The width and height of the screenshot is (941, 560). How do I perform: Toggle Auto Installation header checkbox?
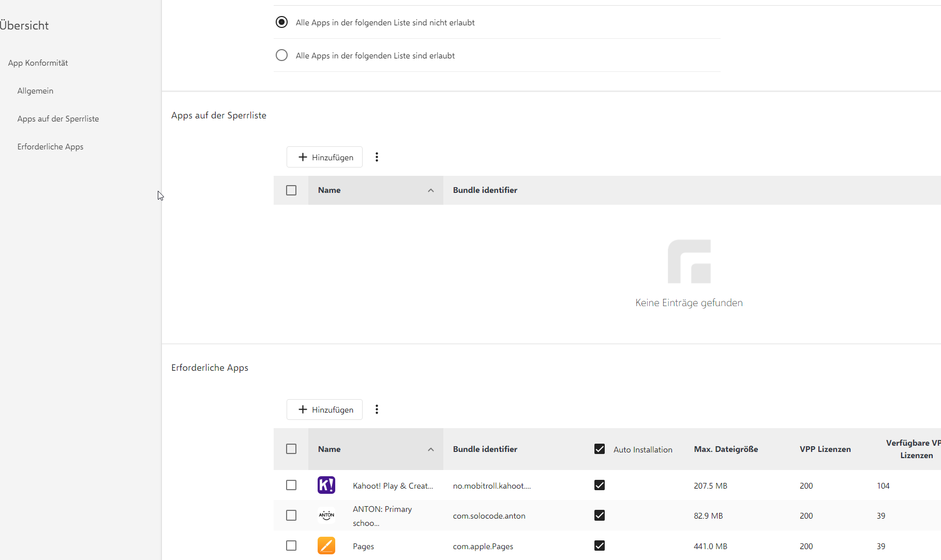pos(600,449)
